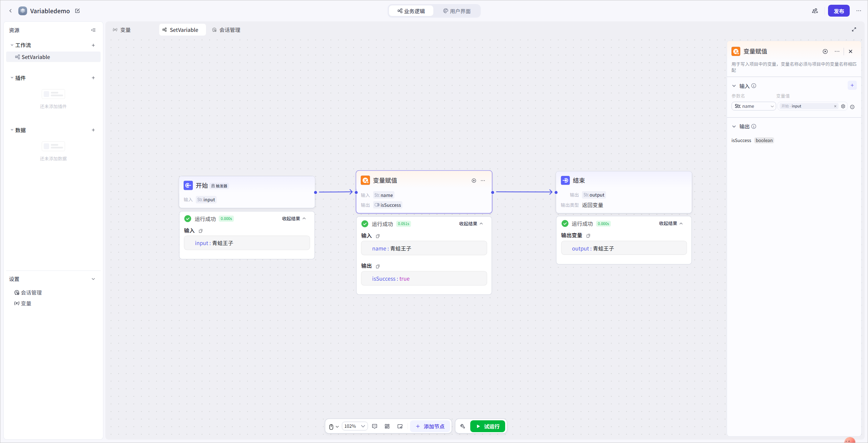868x443 pixels.
Task: Collapse the 开始 node run result
Action: point(294,219)
